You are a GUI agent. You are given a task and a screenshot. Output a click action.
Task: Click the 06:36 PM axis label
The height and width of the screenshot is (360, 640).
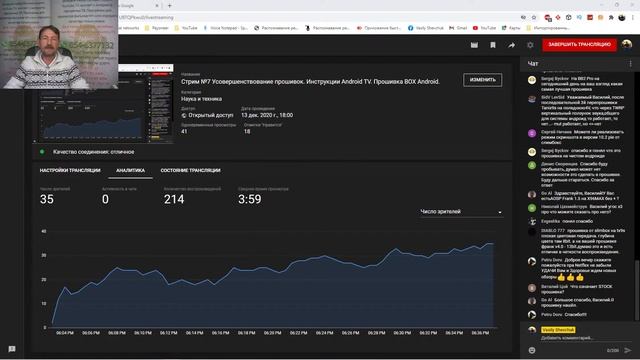480,333
